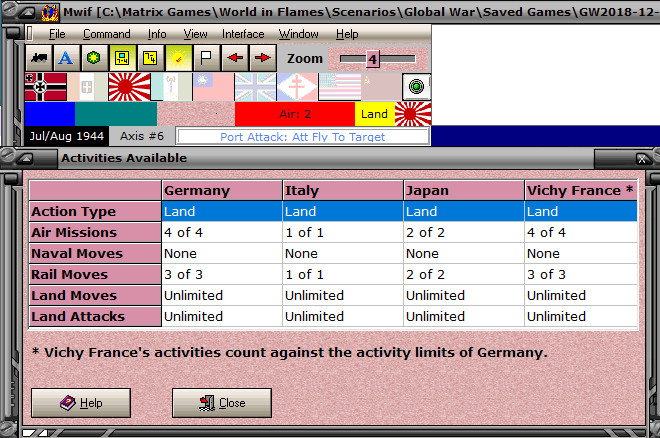Image resolution: width=660 pixels, height=438 pixels.
Task: Select the German war flag
Action: pos(45,87)
